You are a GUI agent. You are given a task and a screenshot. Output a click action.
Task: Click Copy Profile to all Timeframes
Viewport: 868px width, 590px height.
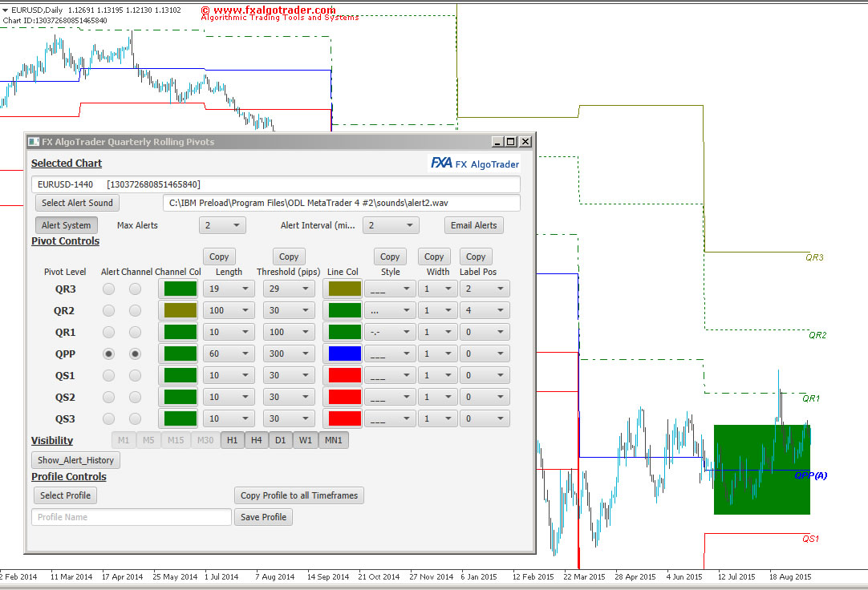[299, 495]
